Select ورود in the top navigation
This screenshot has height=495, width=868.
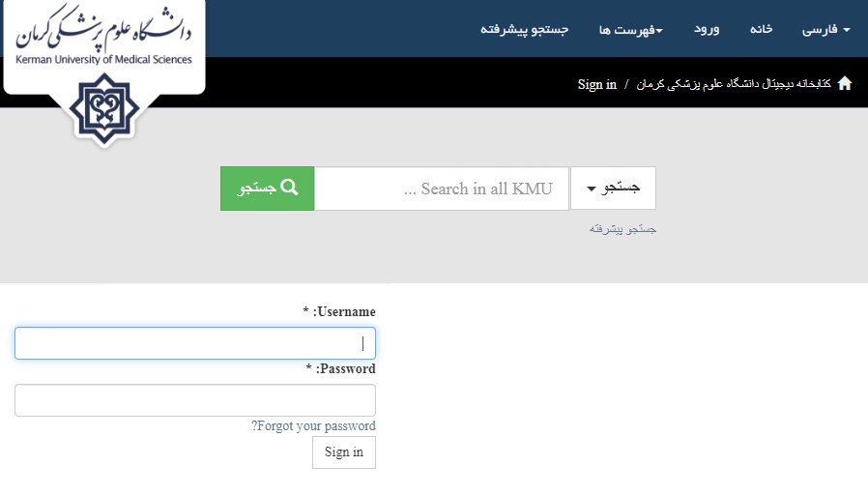coord(707,29)
